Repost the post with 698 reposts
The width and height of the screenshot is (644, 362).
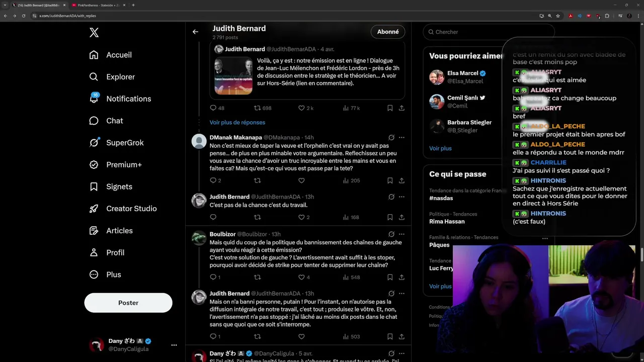(x=263, y=108)
